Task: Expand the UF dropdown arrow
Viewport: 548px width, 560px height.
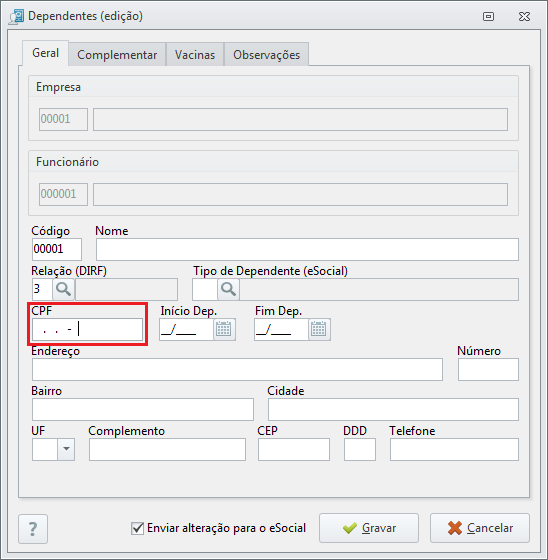Action: [66, 449]
